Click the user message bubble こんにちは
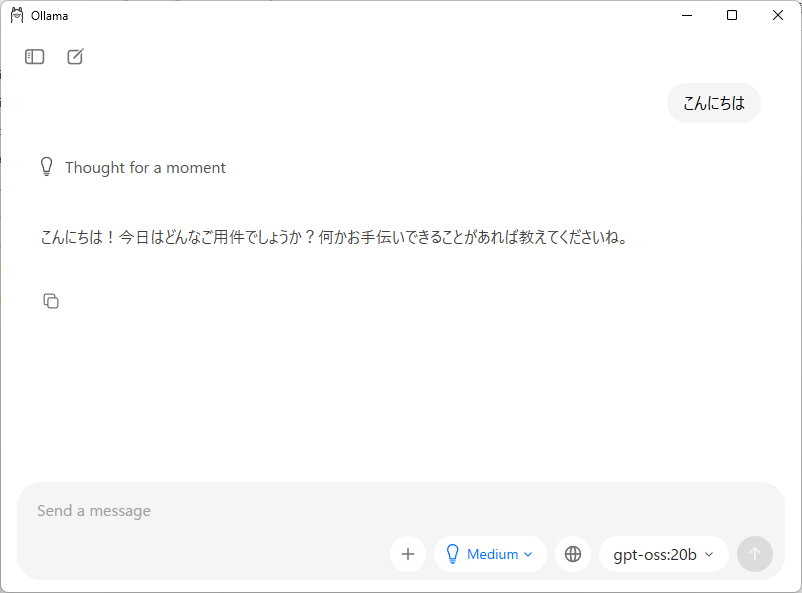Viewport: 802px width, 593px height. (714, 103)
